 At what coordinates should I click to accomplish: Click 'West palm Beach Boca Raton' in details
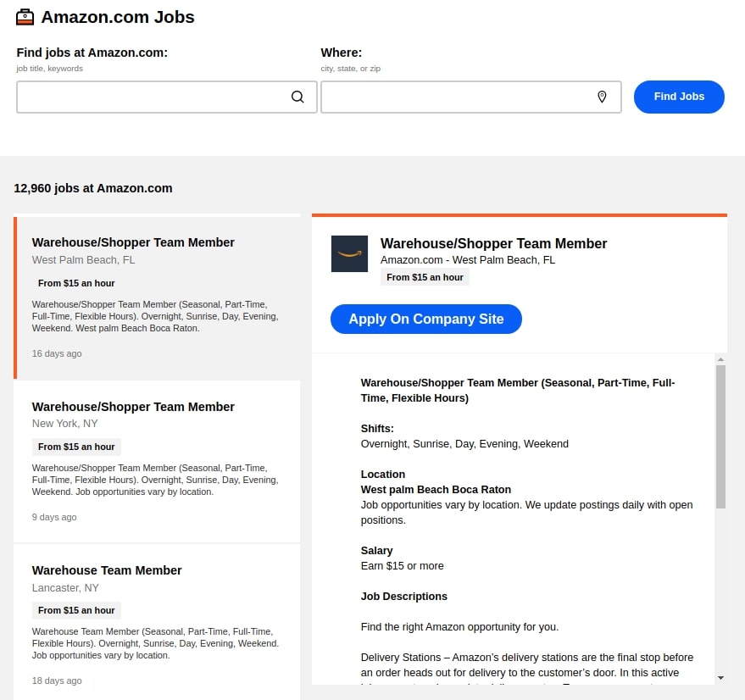pyautogui.click(x=436, y=490)
